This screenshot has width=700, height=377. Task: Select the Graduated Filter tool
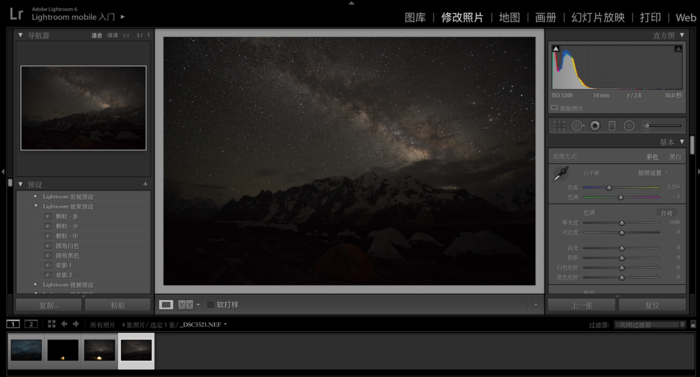[x=612, y=126]
